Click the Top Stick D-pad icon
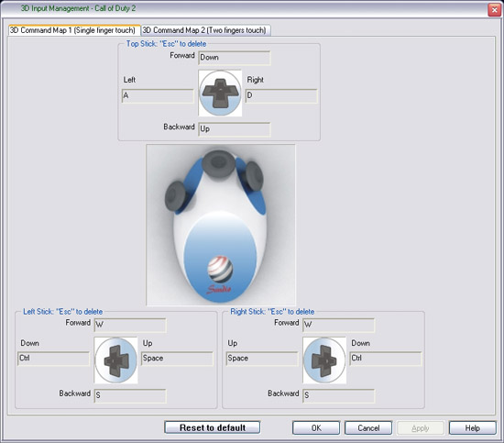 click(220, 93)
